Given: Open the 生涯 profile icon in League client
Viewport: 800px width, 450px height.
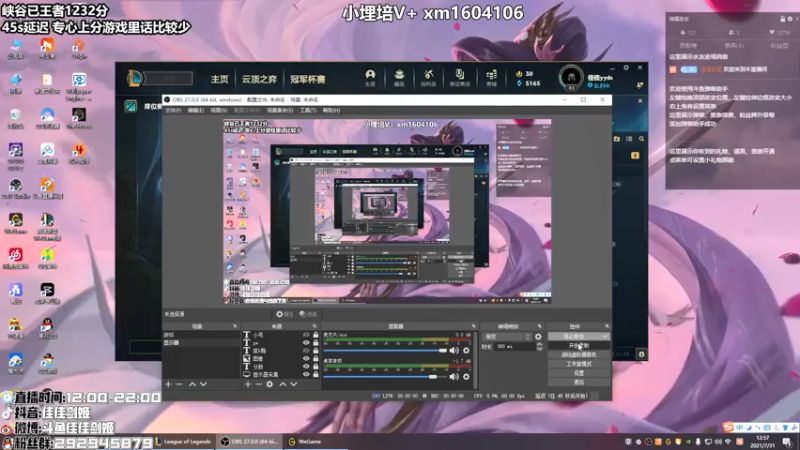Looking at the screenshot, I should click(x=370, y=77).
